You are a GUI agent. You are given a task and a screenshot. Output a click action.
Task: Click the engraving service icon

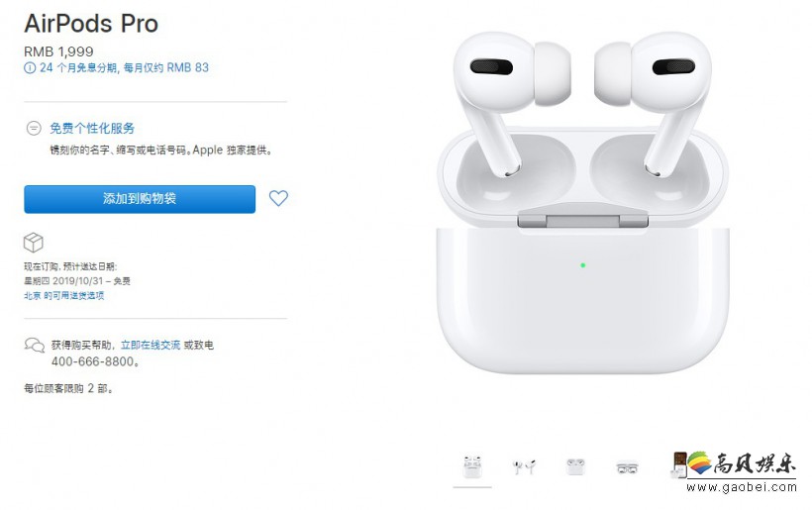pos(34,128)
